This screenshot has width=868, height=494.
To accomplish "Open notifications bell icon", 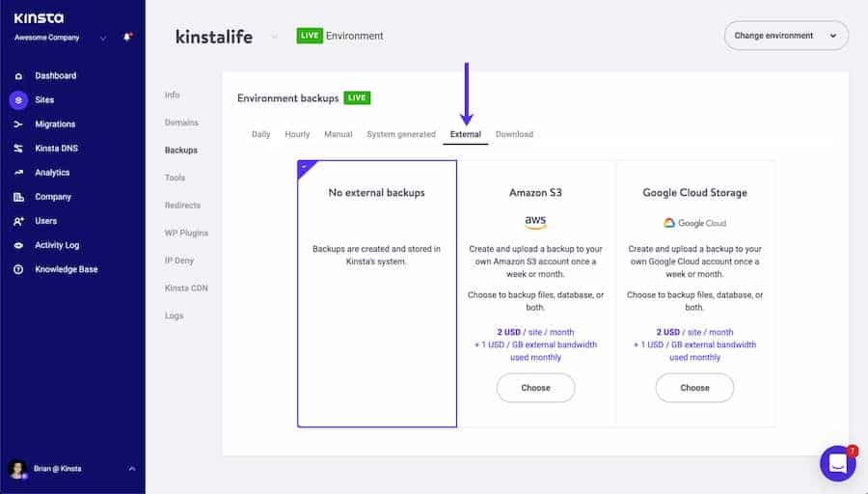I will click(x=127, y=37).
